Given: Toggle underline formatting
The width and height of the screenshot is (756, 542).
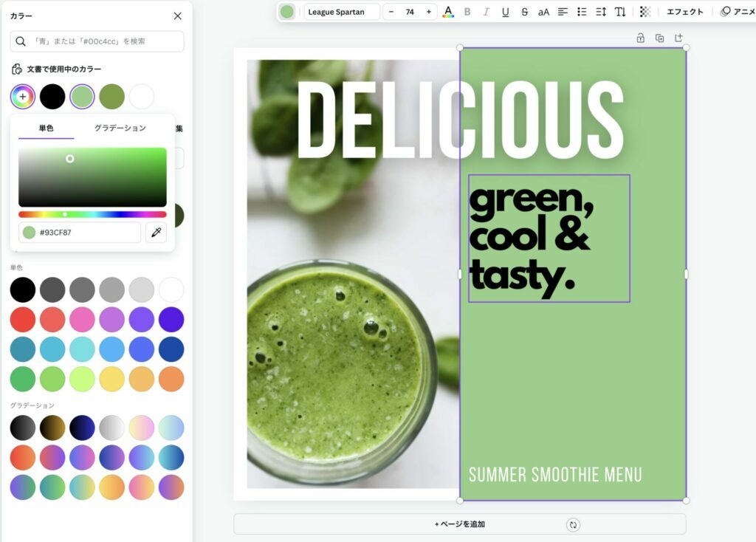Looking at the screenshot, I should 505,12.
